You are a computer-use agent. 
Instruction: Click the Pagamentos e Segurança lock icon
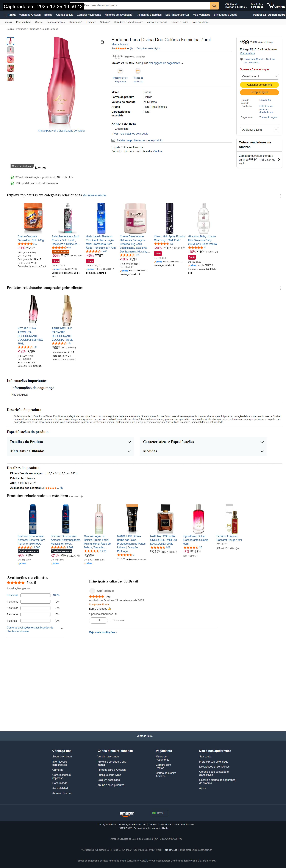pyautogui.click(x=120, y=71)
